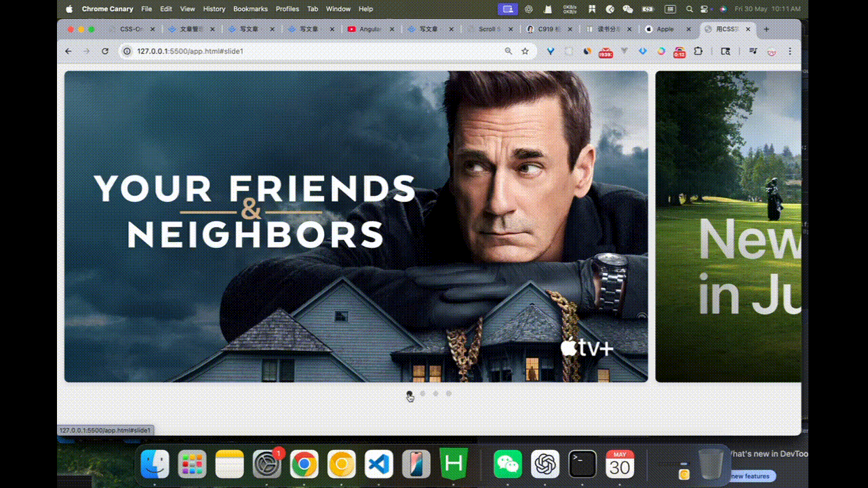868x488 pixels.
Task: Open Launchpad in the dock
Action: (192, 464)
